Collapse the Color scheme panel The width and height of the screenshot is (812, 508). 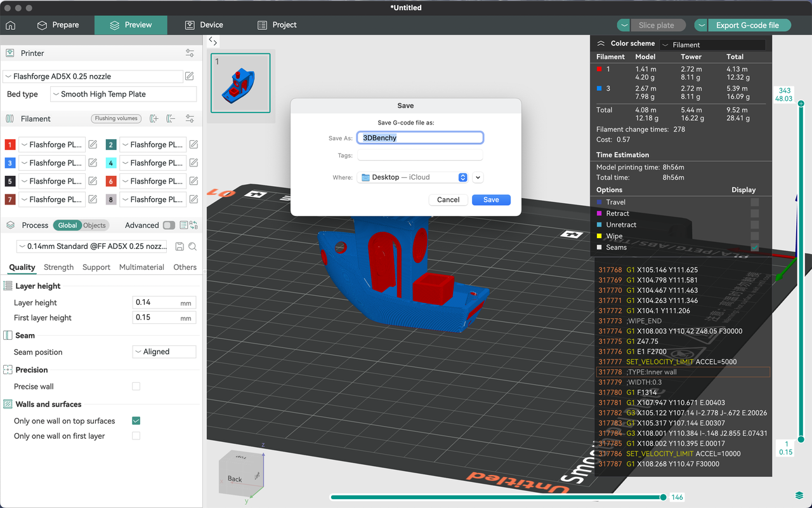tap(601, 44)
